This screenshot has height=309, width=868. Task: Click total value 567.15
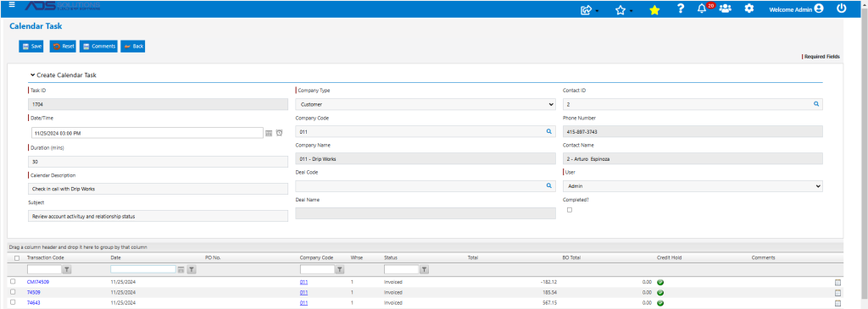tap(549, 303)
